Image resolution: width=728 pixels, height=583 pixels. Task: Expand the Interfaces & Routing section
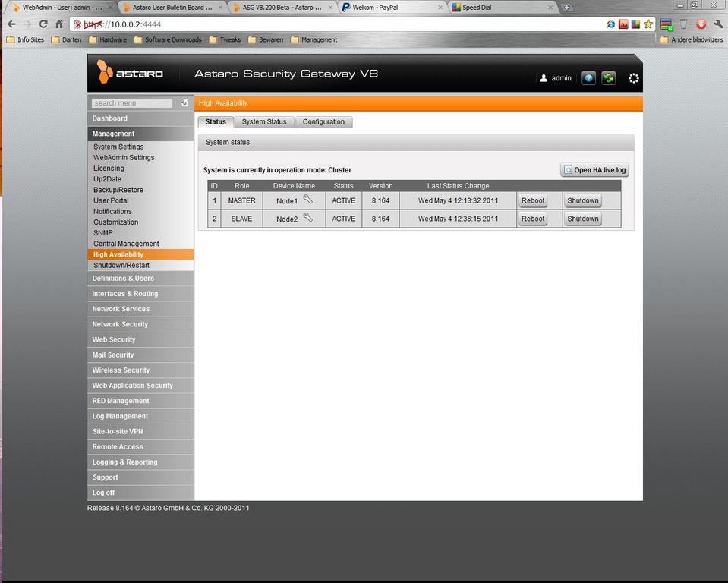click(x=140, y=294)
